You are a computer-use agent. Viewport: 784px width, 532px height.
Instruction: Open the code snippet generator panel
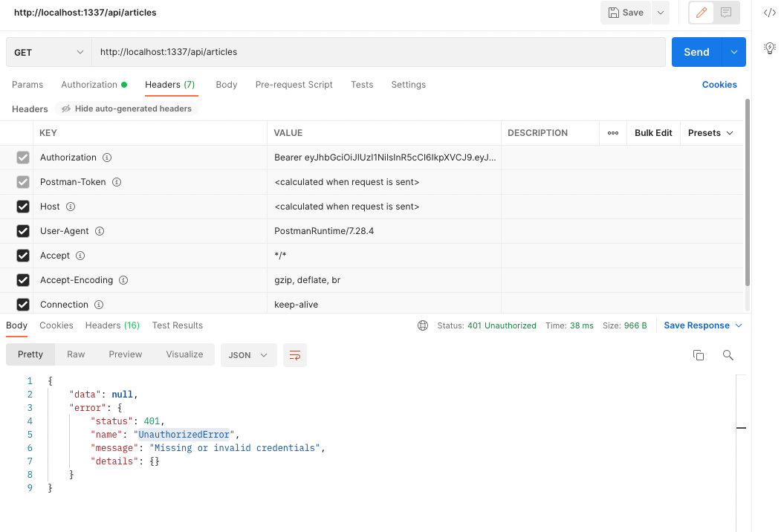pyautogui.click(x=770, y=13)
